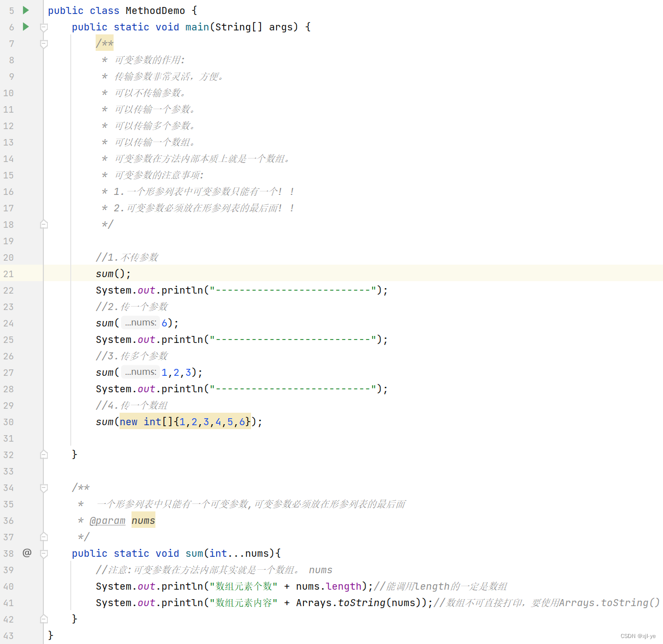Click nums.length on line 40

[x=329, y=586]
